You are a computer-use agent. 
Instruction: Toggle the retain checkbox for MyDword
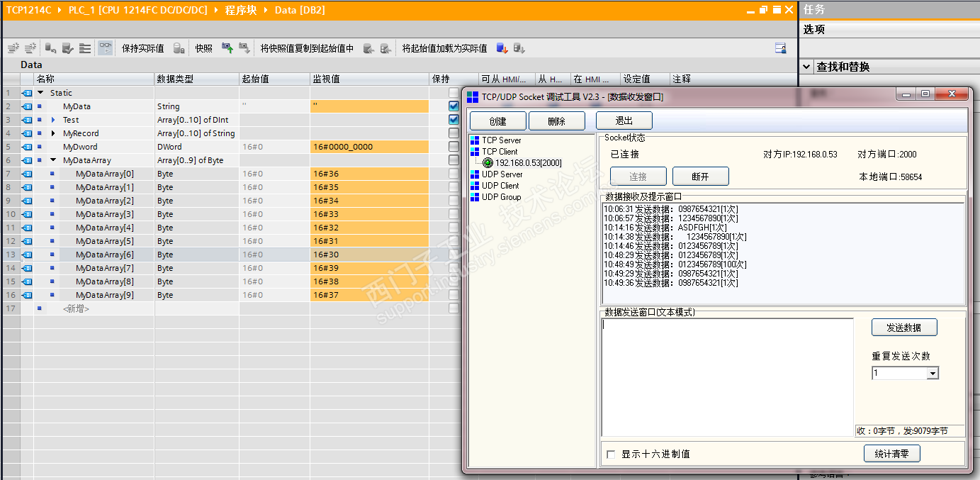[454, 147]
